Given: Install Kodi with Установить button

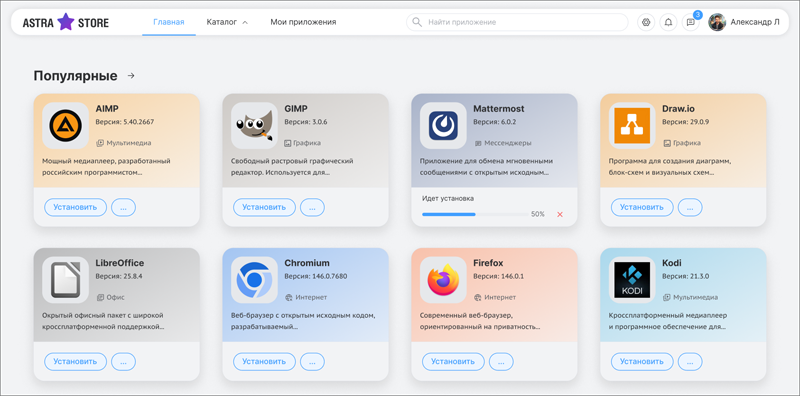Looking at the screenshot, I should click(x=642, y=361).
